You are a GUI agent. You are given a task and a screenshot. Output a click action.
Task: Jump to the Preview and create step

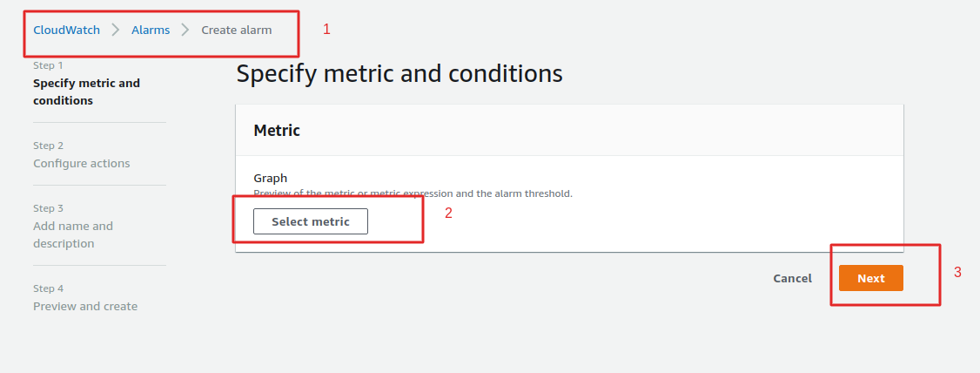85,306
